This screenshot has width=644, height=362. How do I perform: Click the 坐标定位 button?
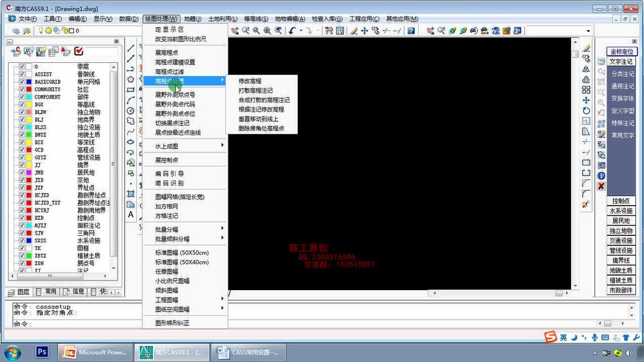(x=621, y=51)
